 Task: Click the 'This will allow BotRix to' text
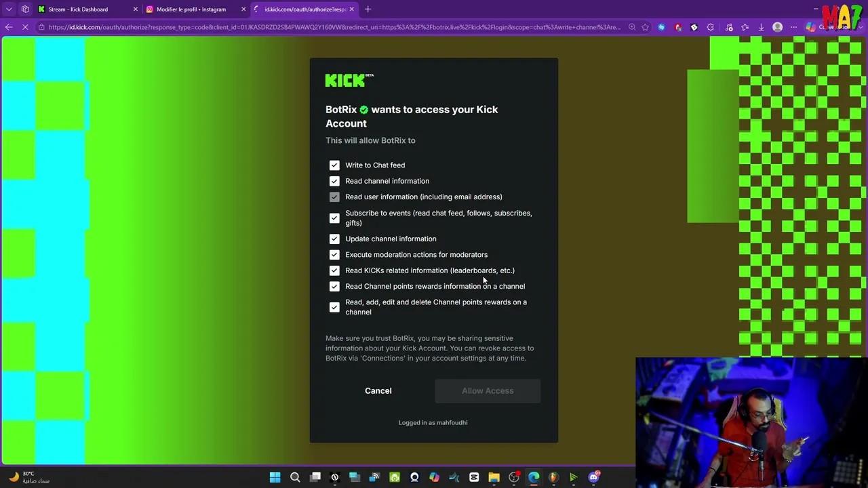pos(370,141)
